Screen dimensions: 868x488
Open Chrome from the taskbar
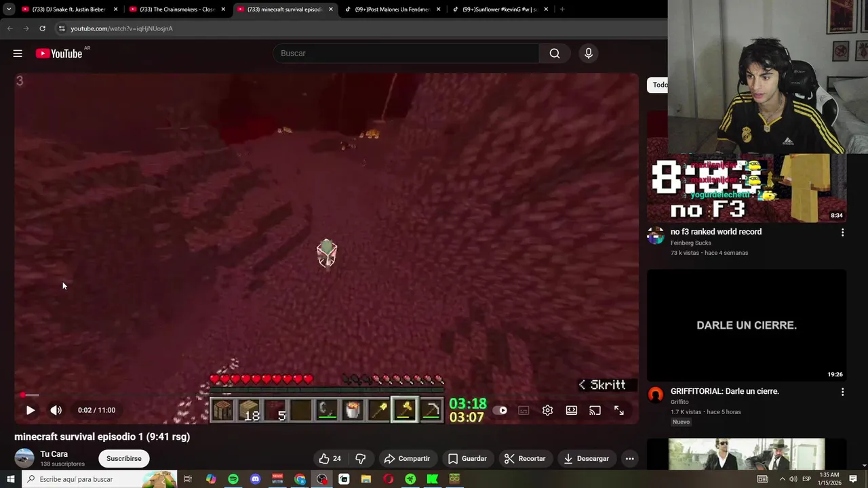pos(300,479)
